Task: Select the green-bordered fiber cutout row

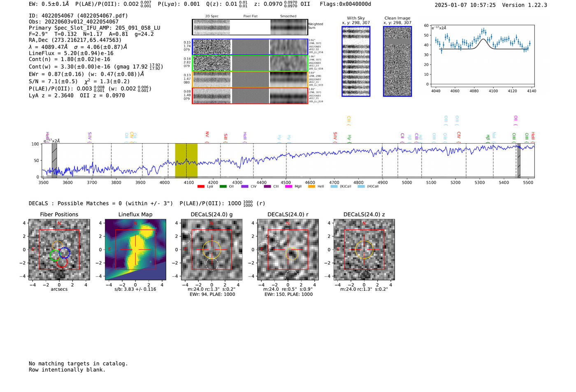Action: pyautogui.click(x=250, y=63)
